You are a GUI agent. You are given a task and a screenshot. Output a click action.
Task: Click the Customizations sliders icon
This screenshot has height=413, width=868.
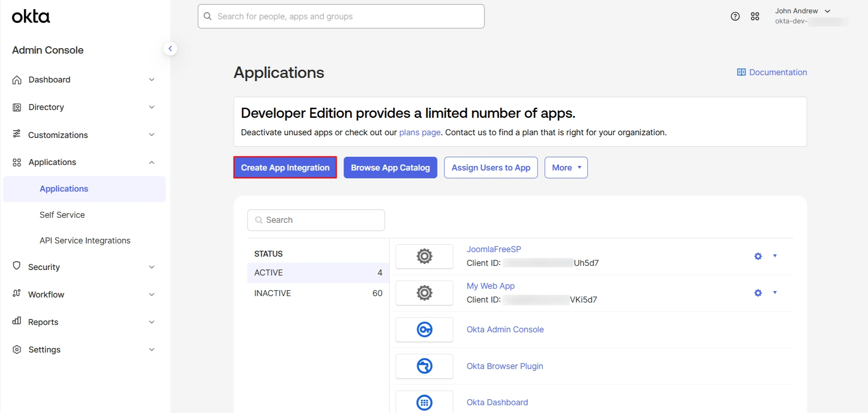(17, 134)
